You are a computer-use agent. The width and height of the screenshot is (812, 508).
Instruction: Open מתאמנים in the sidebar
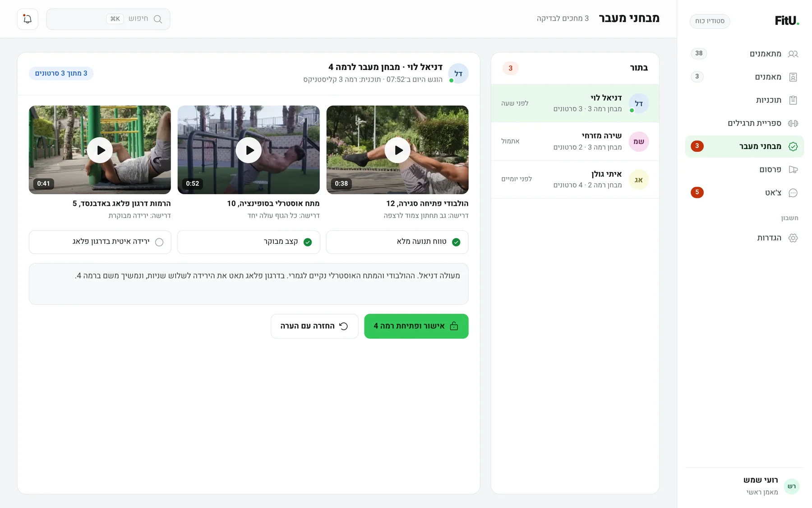point(744,54)
